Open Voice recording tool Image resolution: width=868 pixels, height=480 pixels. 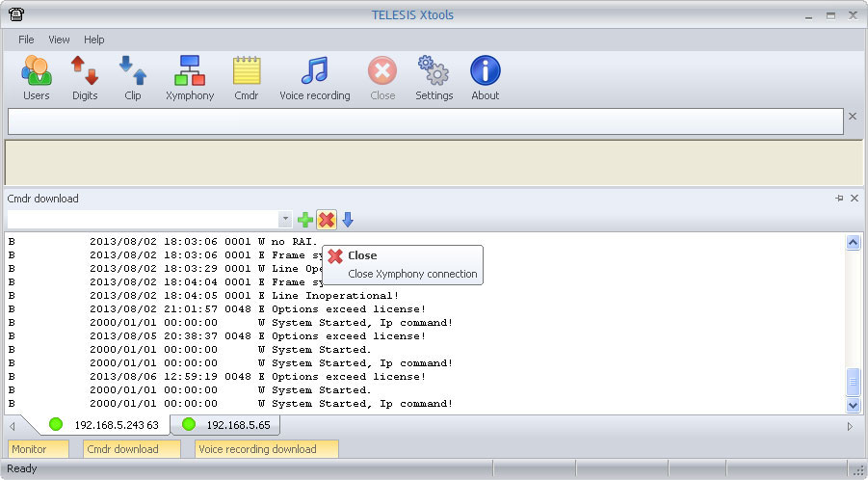click(314, 78)
